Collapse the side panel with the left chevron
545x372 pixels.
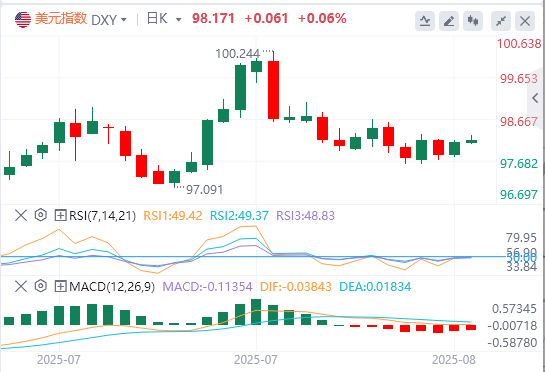tap(536, 98)
